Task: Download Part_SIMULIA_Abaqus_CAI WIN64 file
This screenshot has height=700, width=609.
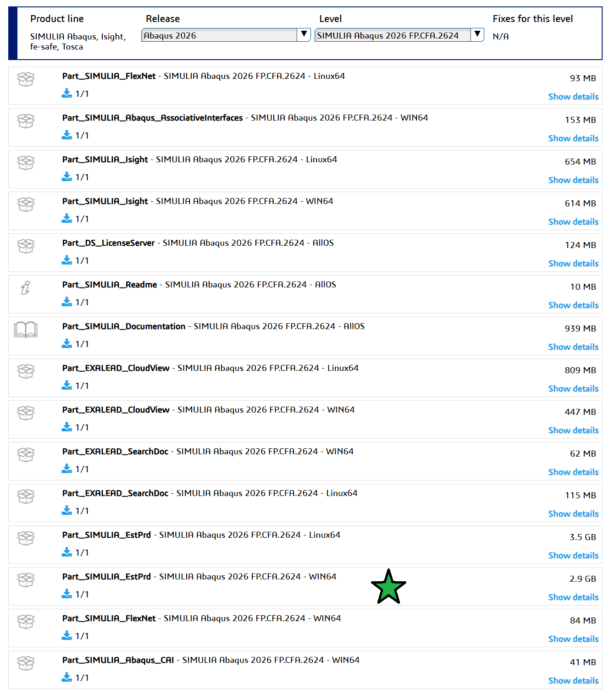Action: [67, 678]
